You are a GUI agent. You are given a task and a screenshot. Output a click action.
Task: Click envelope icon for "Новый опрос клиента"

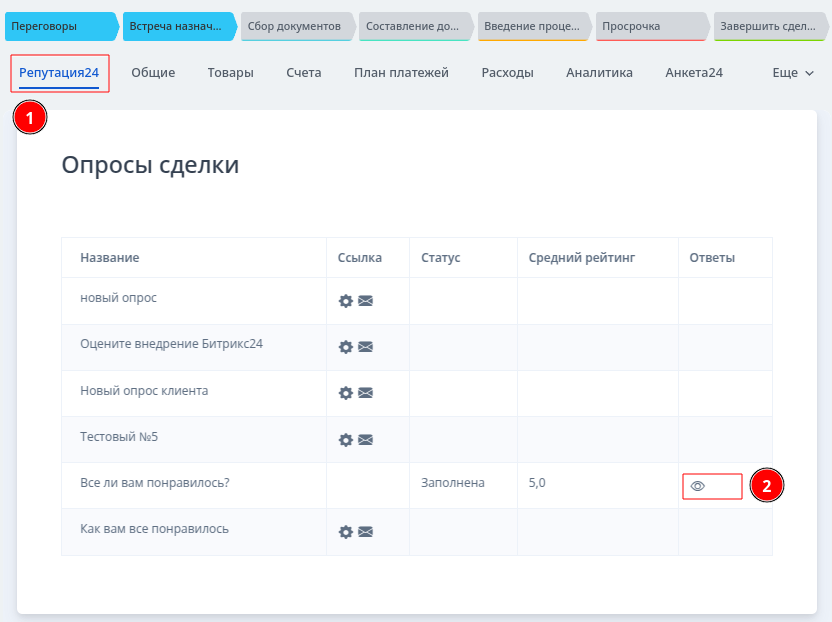[366, 393]
